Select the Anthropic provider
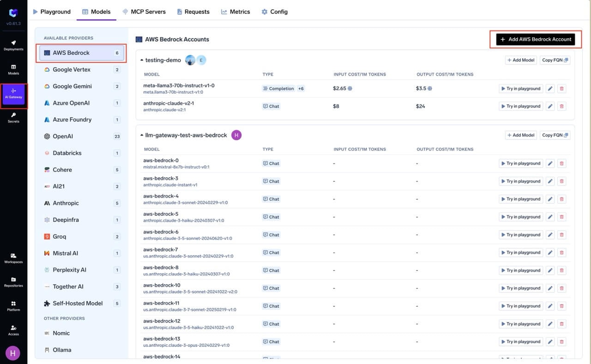Viewport: 591px width, 364px height. [82, 203]
